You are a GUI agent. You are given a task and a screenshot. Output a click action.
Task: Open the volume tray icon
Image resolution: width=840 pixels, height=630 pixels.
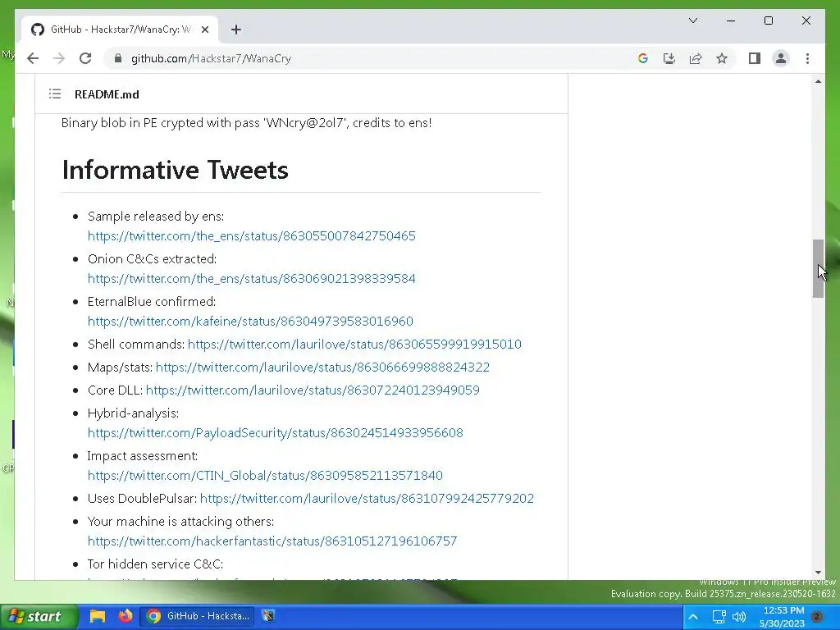(739, 617)
